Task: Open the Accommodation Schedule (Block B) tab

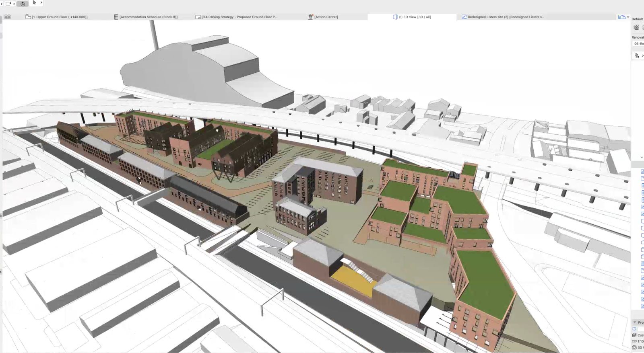Action: [148, 17]
